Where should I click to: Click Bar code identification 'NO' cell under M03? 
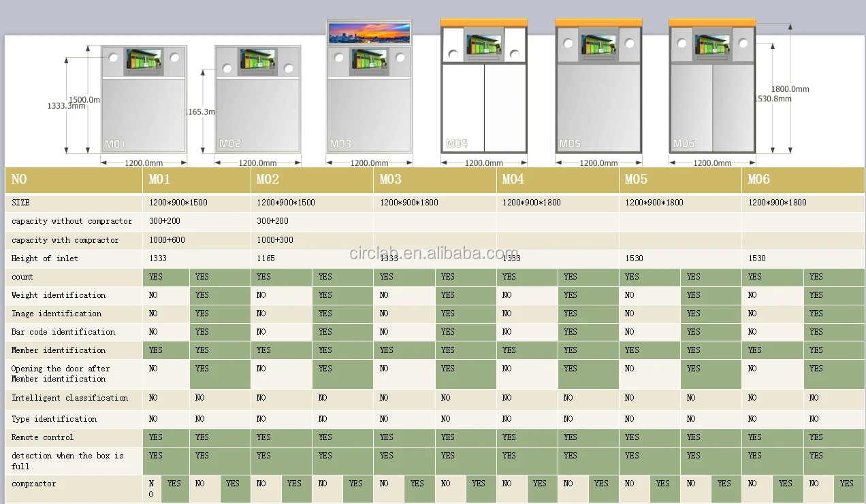coord(404,333)
